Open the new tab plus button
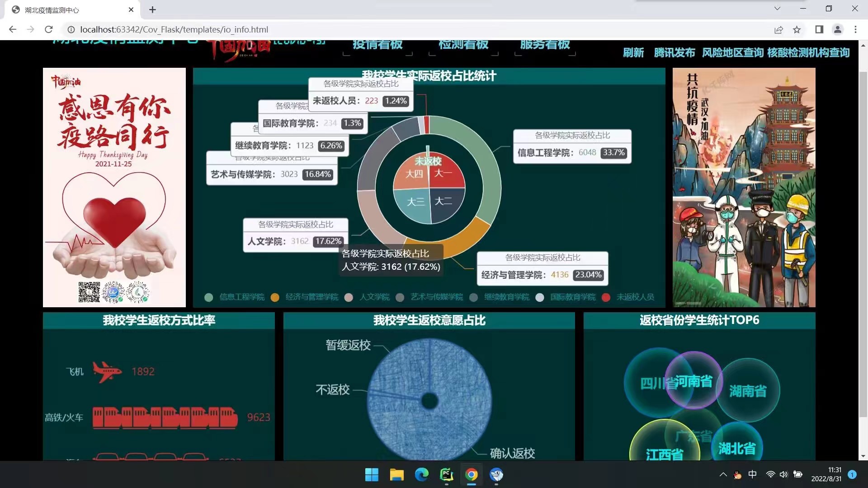The height and width of the screenshot is (488, 868). tap(152, 9)
